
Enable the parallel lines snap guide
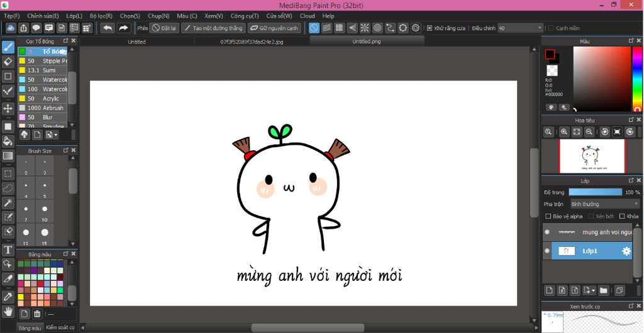click(326, 28)
